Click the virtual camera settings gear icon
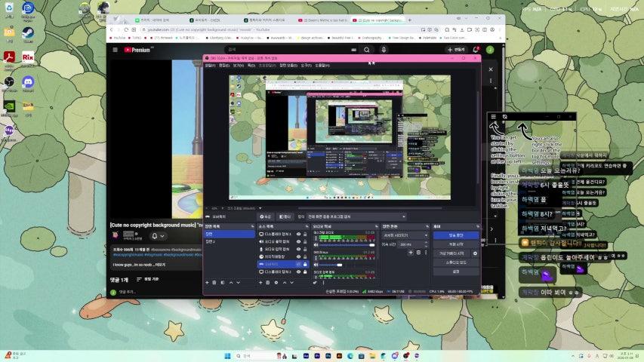 (473, 253)
